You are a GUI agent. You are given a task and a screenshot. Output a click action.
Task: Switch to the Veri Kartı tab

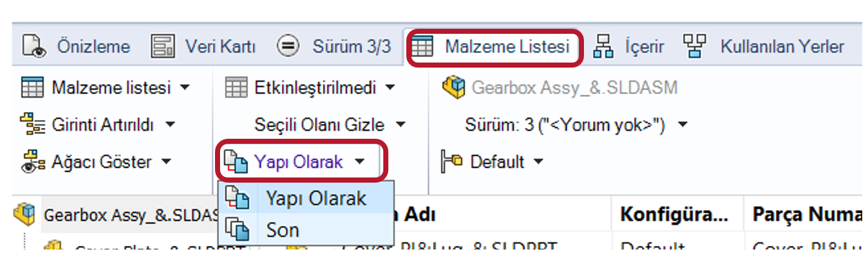pos(204,47)
